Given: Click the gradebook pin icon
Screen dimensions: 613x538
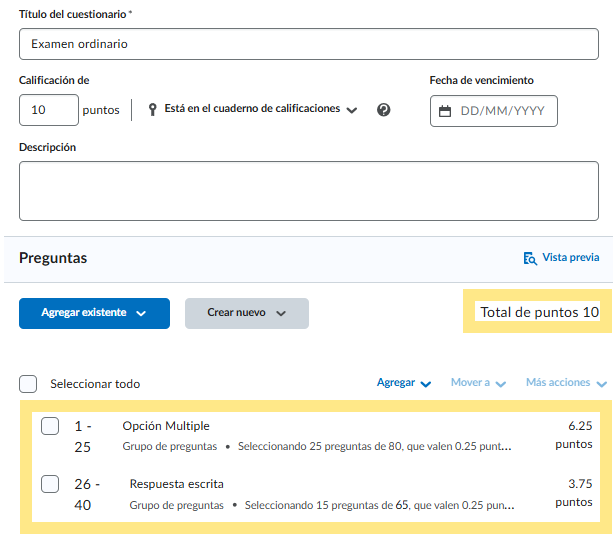Looking at the screenshot, I should (x=153, y=109).
